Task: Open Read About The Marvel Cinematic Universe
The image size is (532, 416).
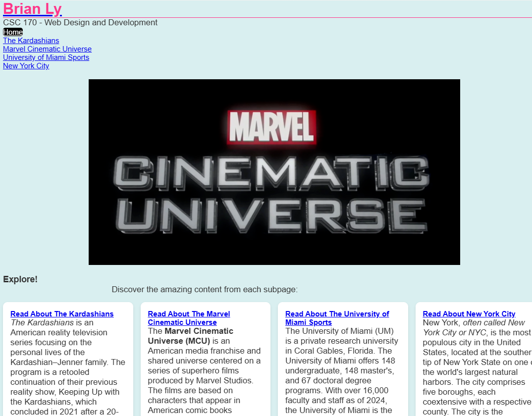Action: 189,318
